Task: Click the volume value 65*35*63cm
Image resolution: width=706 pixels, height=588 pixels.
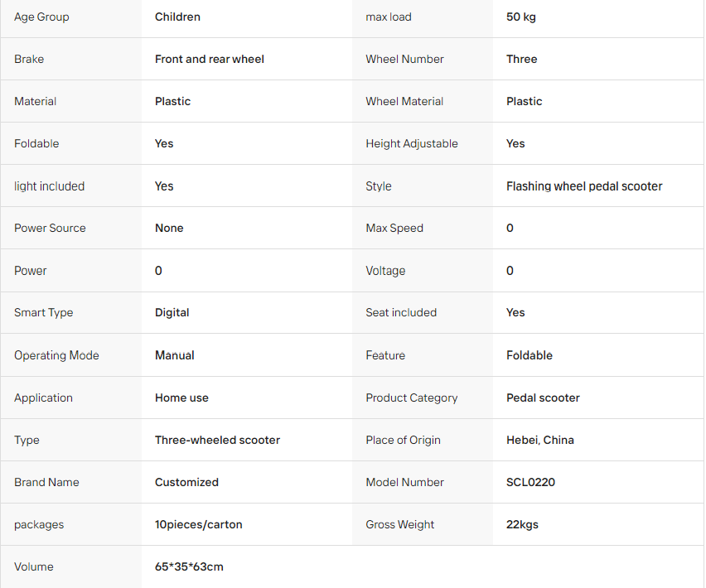Action: (x=189, y=566)
